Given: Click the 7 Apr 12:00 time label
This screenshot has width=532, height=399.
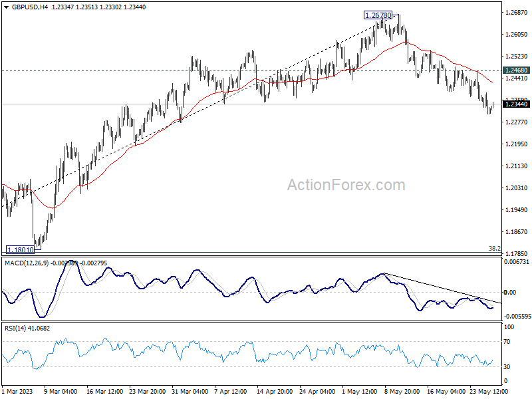Looking at the screenshot, I should click(x=230, y=392).
